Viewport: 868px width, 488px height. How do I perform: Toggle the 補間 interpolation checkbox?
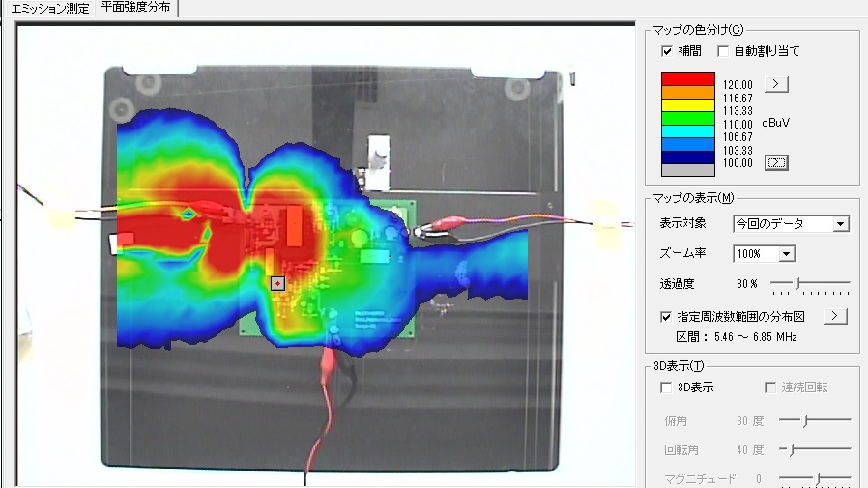click(667, 51)
